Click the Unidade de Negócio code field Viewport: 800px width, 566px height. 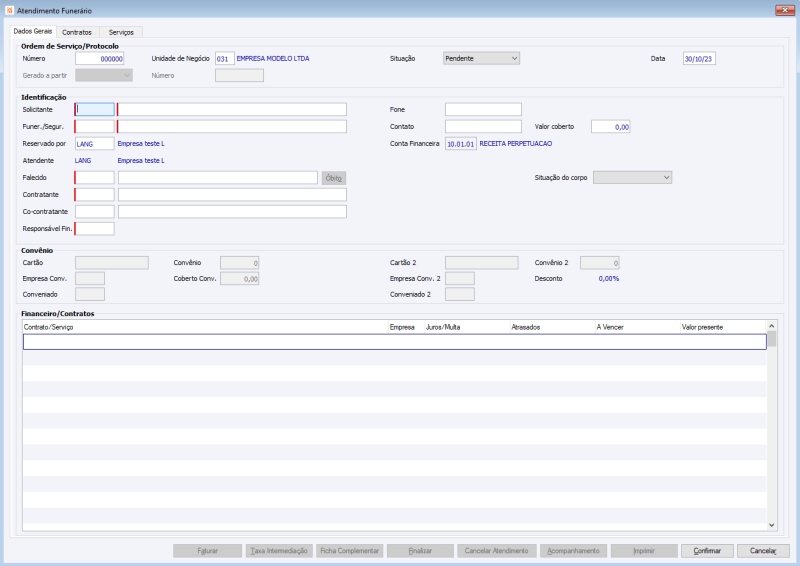coord(224,59)
